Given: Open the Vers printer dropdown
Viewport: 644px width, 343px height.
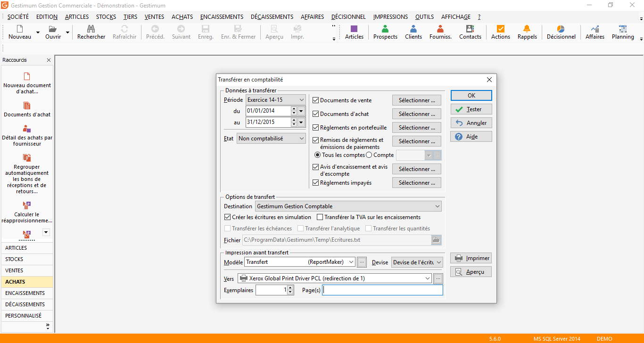Looking at the screenshot, I should click(x=335, y=278).
